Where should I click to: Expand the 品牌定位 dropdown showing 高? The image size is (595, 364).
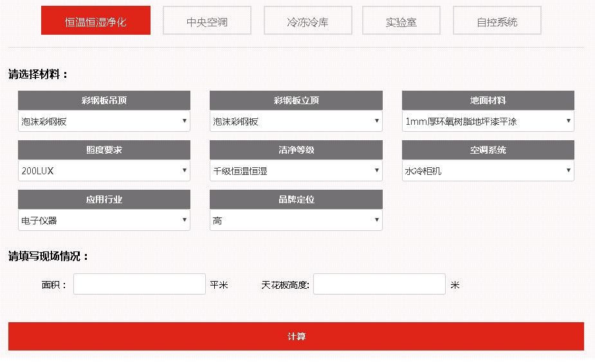click(296, 220)
